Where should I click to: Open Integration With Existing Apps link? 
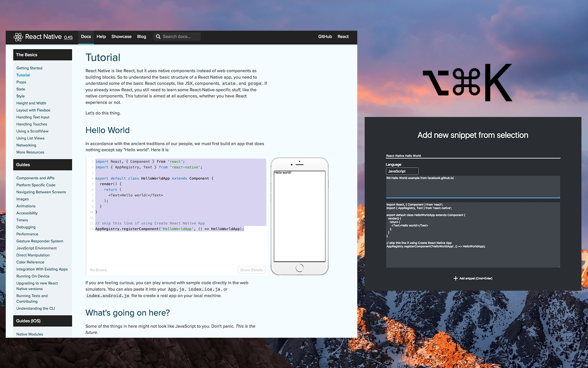pyautogui.click(x=42, y=269)
